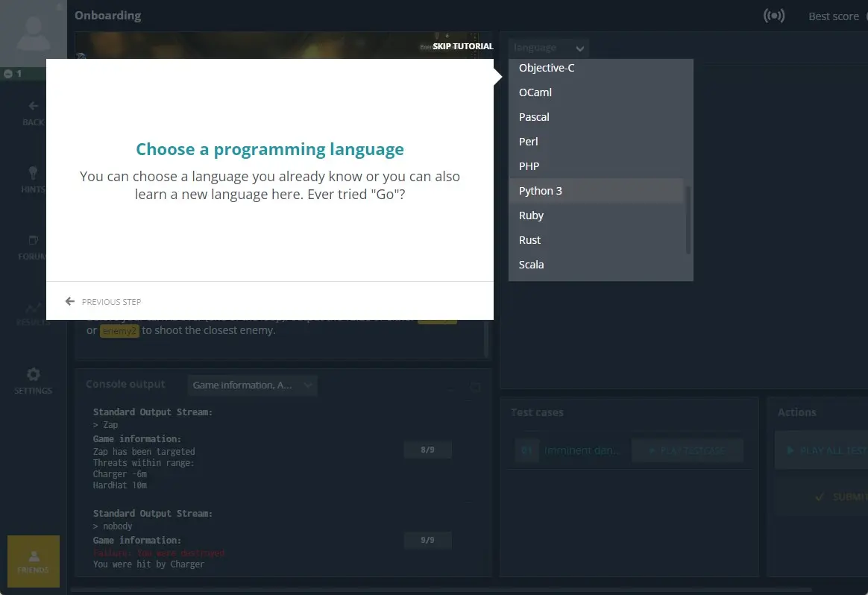The height and width of the screenshot is (595, 868).
Task: Click the user avatar placeholder
Action: click(x=34, y=34)
